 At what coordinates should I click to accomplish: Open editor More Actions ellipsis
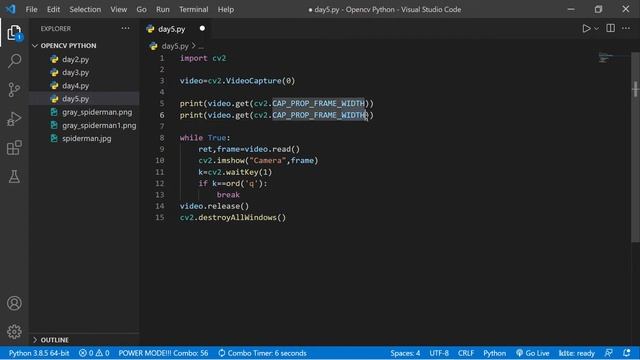pos(626,28)
